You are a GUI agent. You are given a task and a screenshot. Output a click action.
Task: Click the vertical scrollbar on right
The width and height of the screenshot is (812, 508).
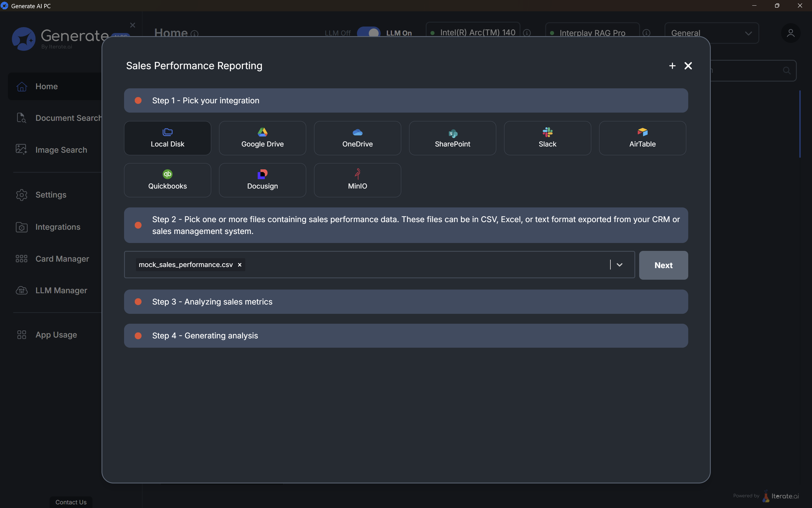[800, 124]
